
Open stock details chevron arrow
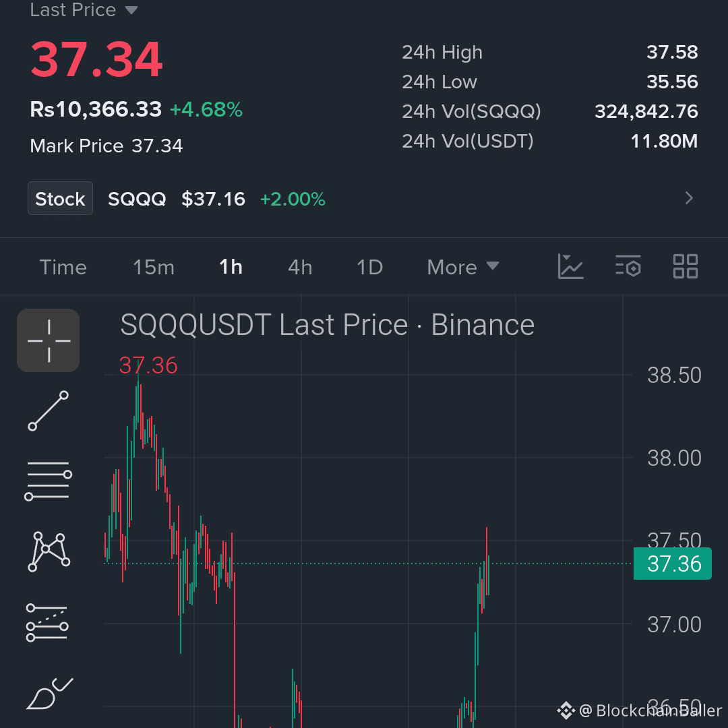689,198
